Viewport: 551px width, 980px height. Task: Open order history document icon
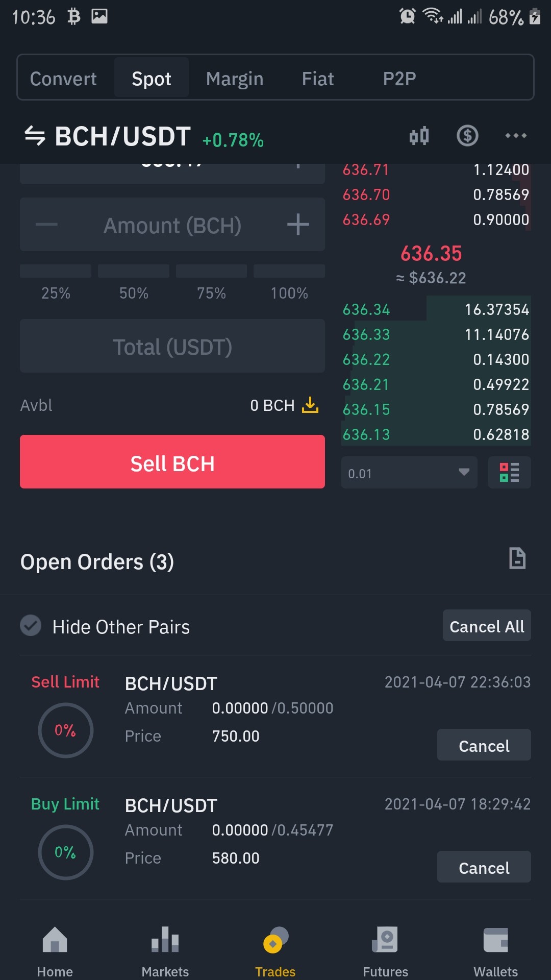click(517, 558)
